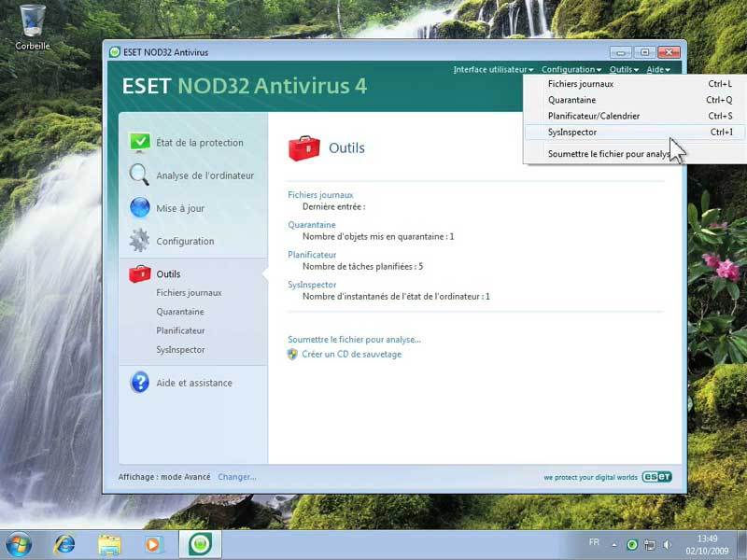Screen dimensions: 747x560
Task: Open Windows Explorer folder in taskbar
Action: pos(109,544)
